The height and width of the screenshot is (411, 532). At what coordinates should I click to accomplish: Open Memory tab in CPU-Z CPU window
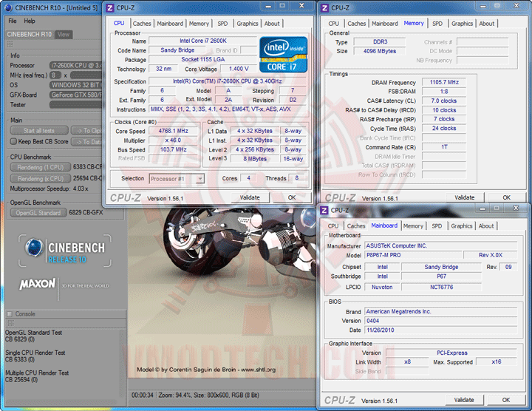click(x=199, y=24)
